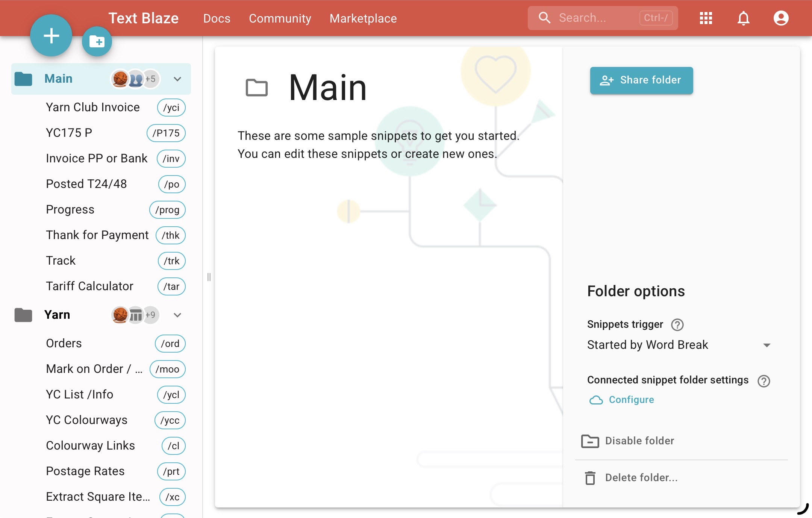Open Yarn Club Invoice snippet
The width and height of the screenshot is (812, 518).
tap(93, 107)
